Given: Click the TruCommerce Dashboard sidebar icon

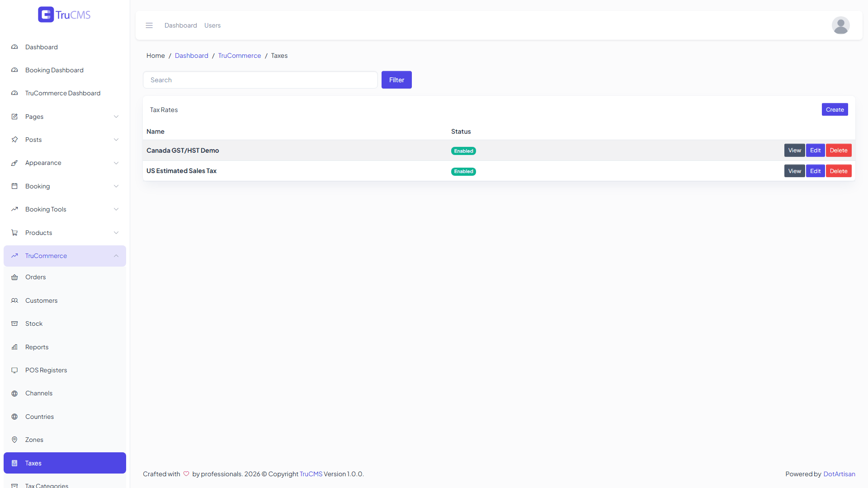Looking at the screenshot, I should [14, 93].
